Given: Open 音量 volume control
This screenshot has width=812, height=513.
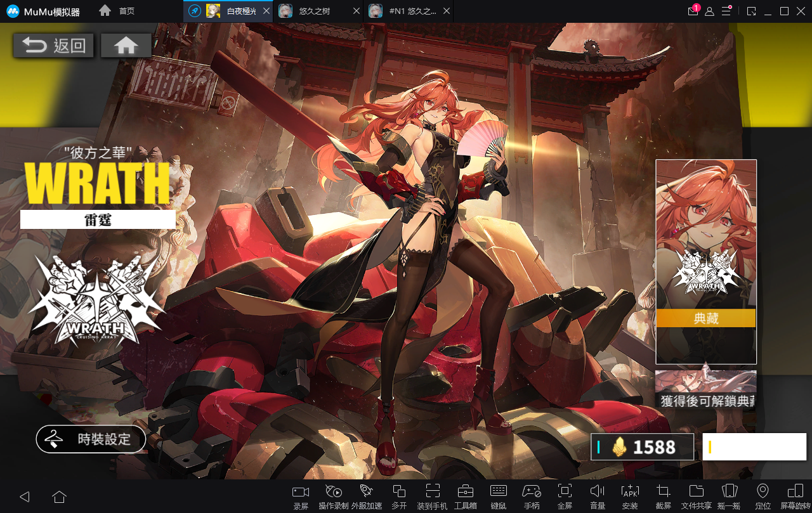Looking at the screenshot, I should [x=598, y=497].
